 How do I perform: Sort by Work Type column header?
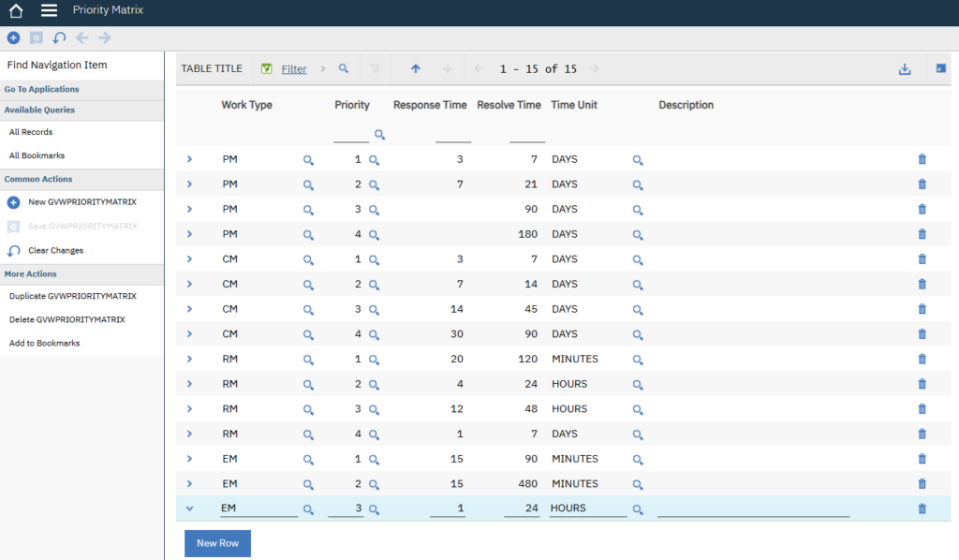click(246, 105)
